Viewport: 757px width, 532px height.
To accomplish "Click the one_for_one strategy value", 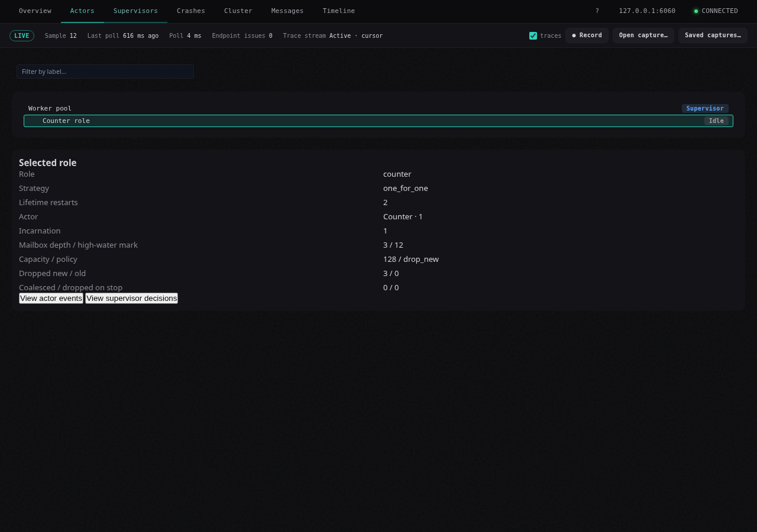I will 406,189.
